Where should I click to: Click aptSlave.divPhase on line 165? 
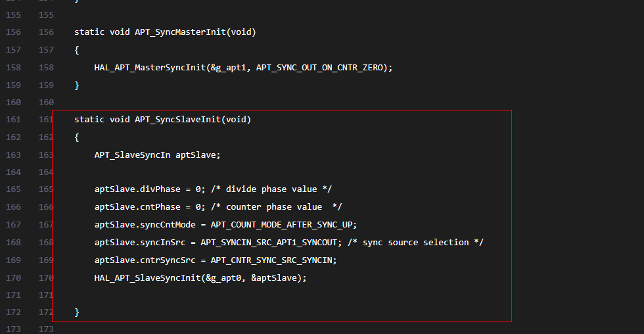coord(137,189)
